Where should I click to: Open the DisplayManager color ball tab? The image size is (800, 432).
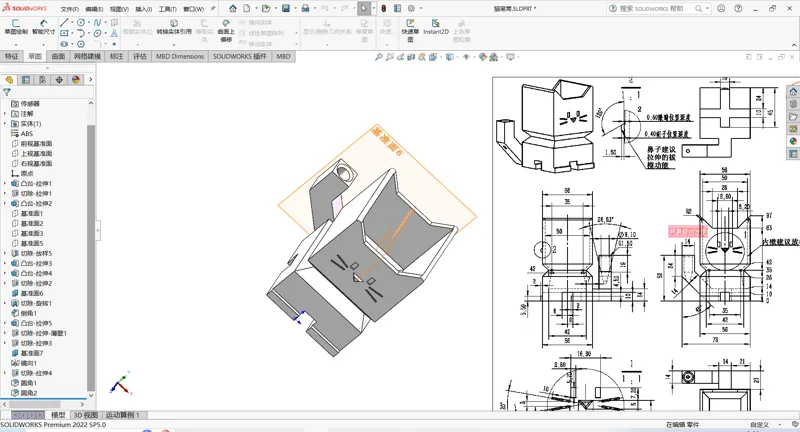[76, 80]
